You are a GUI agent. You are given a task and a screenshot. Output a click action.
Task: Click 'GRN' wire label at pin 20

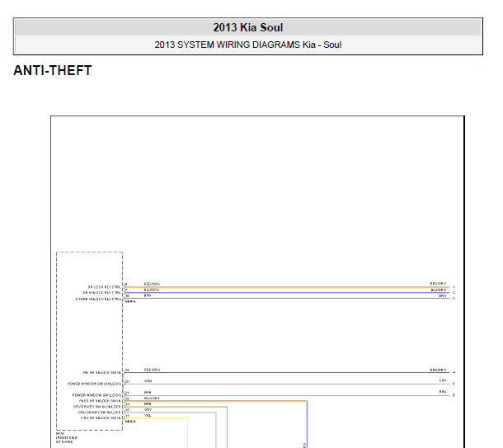(x=148, y=381)
